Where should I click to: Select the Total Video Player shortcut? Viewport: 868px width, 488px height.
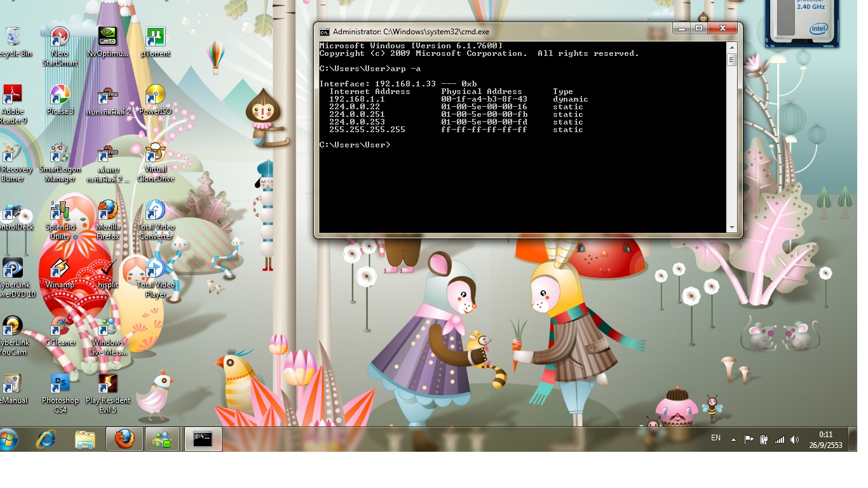[x=156, y=278]
